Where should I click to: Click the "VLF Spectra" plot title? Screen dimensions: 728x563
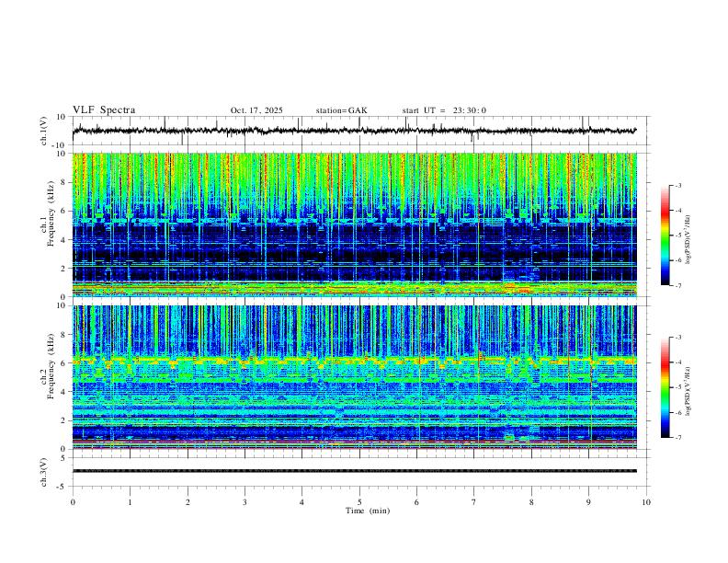tap(104, 110)
